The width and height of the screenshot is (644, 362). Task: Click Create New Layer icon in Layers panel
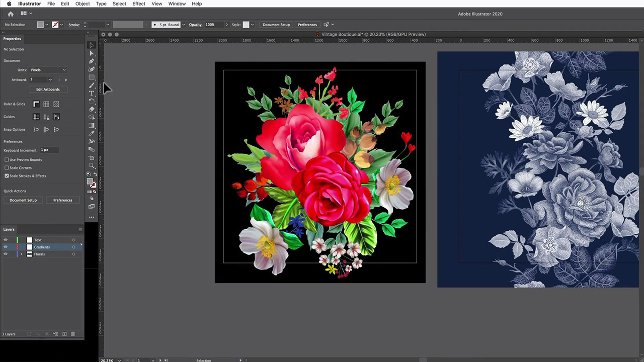click(x=64, y=334)
